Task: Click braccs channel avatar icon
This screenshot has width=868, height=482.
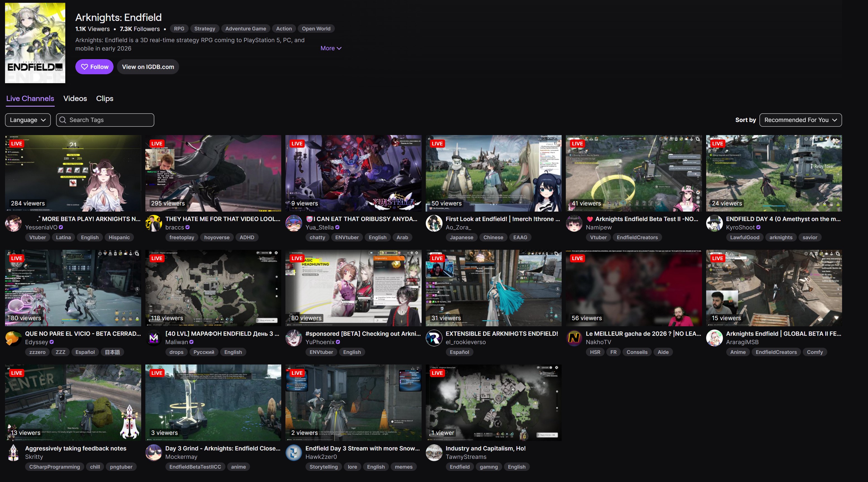Action: [154, 223]
